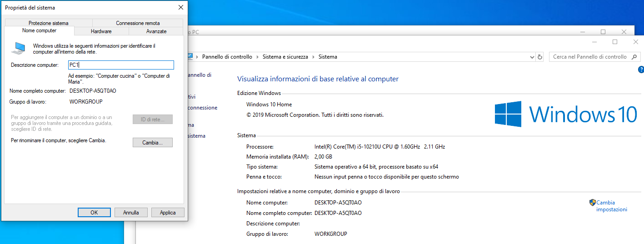
Task: Expand the chevron after Pannello di controllo in the breadcrumb
Action: [x=257, y=57]
